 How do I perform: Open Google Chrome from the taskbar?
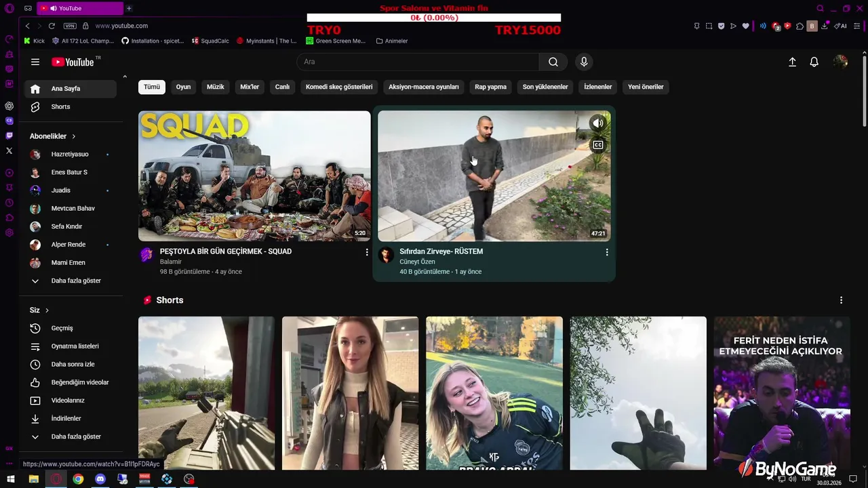pos(78,479)
